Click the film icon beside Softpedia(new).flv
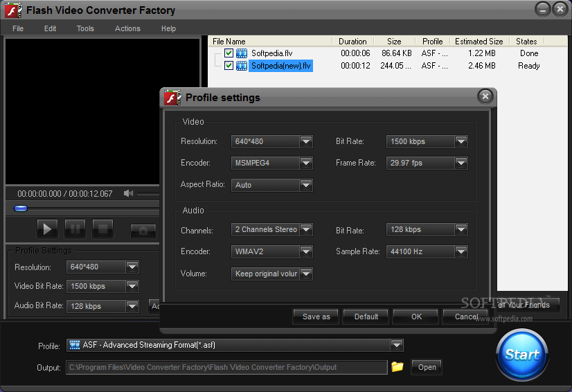 coord(242,66)
